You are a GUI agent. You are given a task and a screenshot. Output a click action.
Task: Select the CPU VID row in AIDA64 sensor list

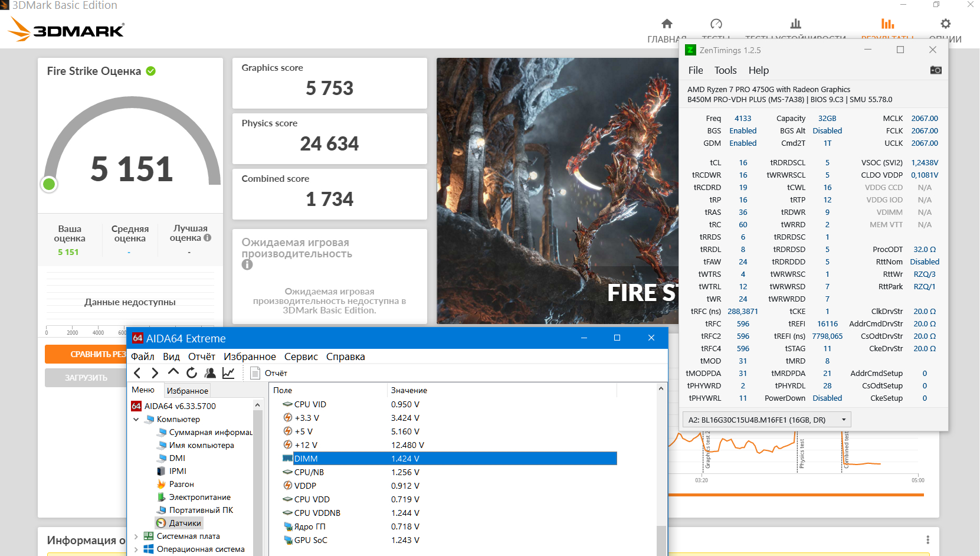[x=449, y=404]
